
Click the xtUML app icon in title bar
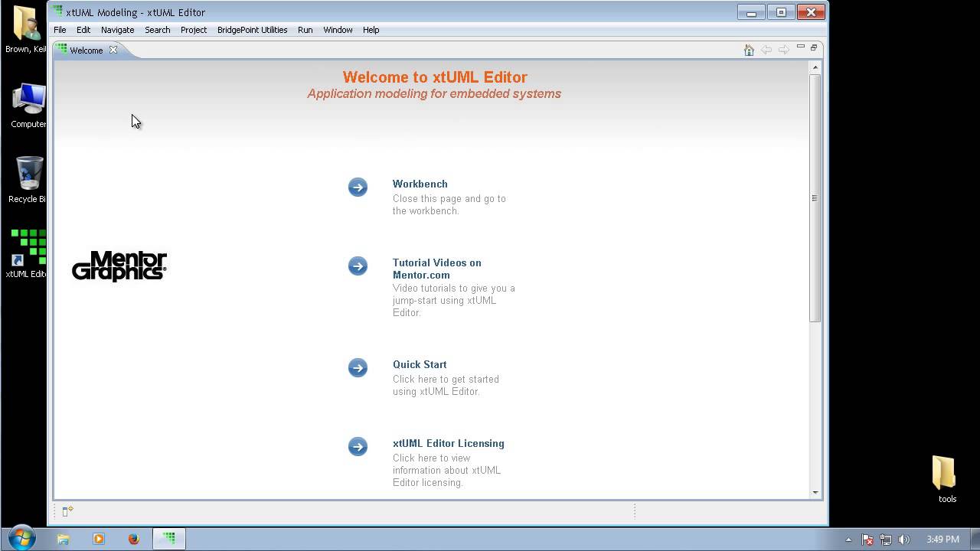(x=57, y=11)
